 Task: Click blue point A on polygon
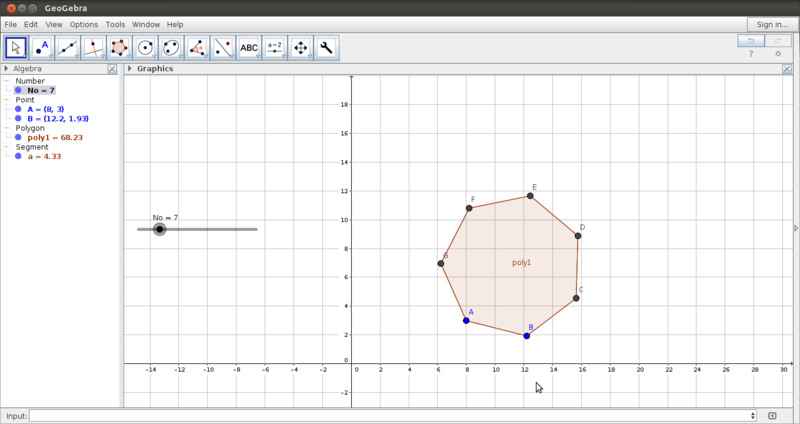pos(466,320)
